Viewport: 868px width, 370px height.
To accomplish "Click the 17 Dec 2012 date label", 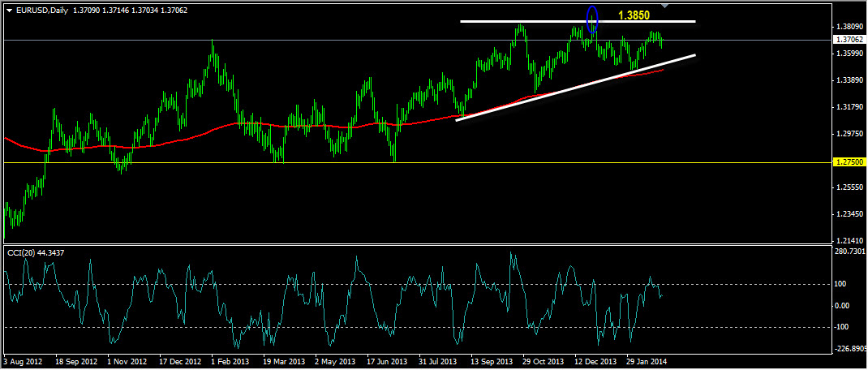I will (179, 361).
